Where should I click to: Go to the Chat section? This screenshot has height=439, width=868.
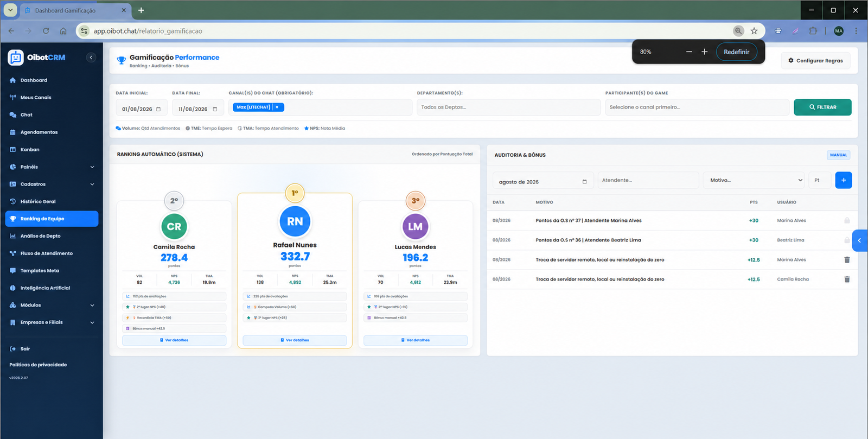tap(27, 115)
